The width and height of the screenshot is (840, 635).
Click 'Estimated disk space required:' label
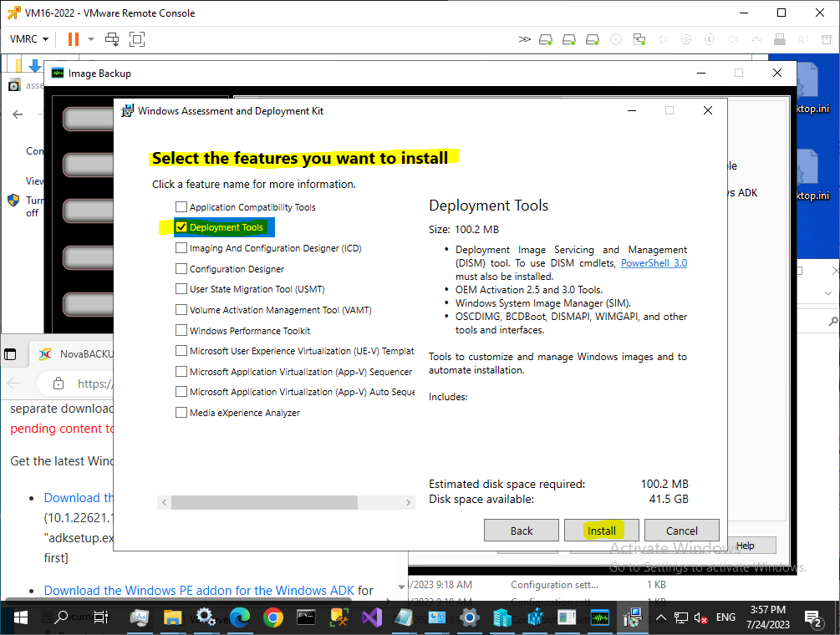pyautogui.click(x=507, y=484)
